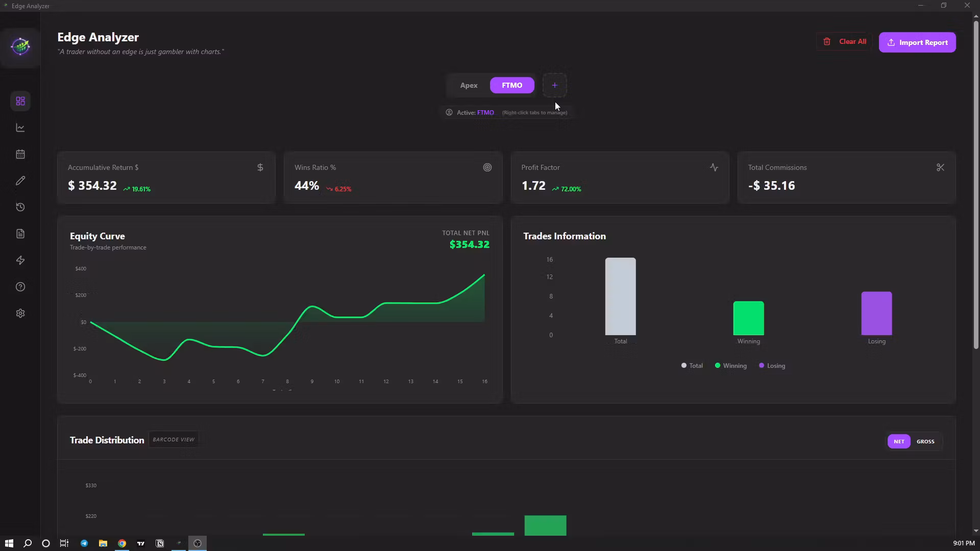Click the dollar sign icon on Accumulative Return card
Image resolution: width=980 pixels, height=551 pixels.
point(260,167)
